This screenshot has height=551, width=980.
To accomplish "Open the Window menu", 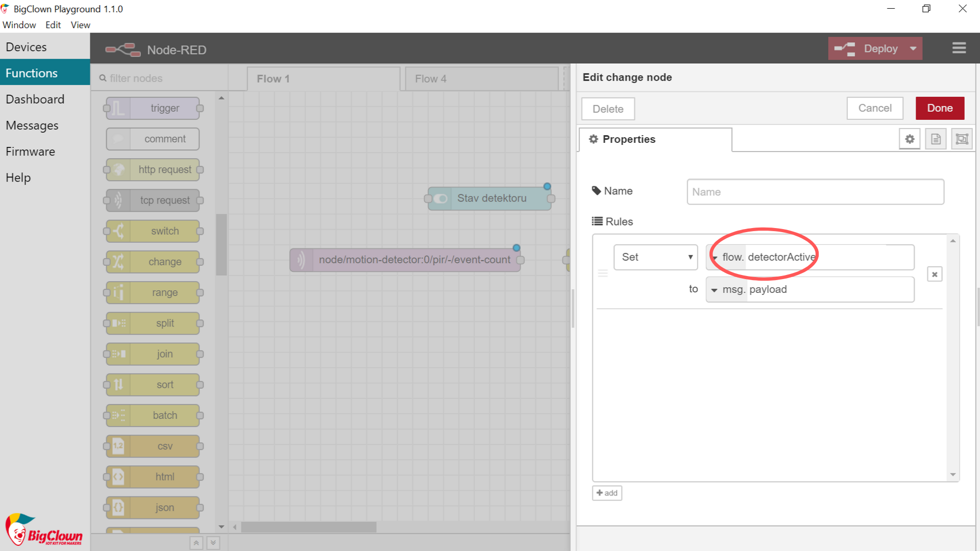I will click(19, 25).
